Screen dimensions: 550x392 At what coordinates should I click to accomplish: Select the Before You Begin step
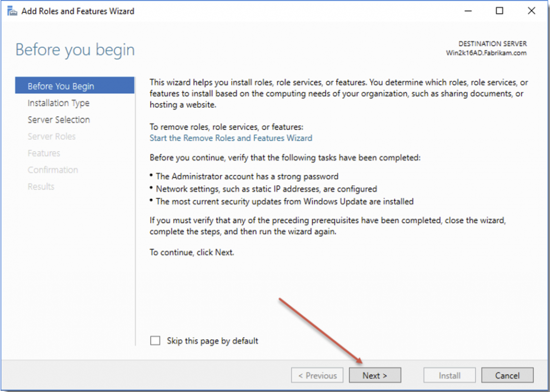tap(74, 86)
